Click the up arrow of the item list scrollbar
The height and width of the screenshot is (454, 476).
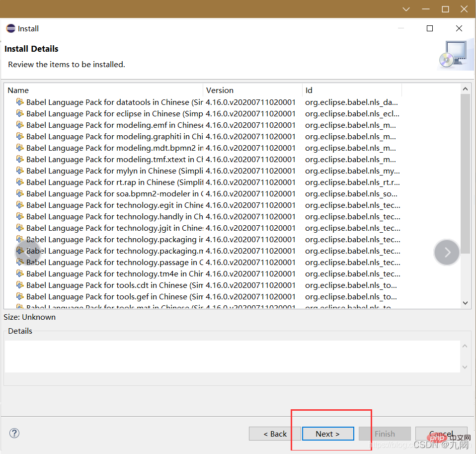[465, 89]
